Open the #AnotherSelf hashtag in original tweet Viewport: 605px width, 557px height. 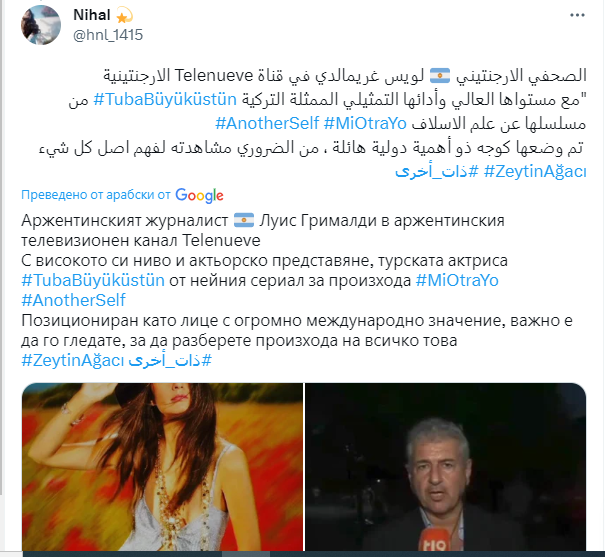pyautogui.click(x=267, y=123)
